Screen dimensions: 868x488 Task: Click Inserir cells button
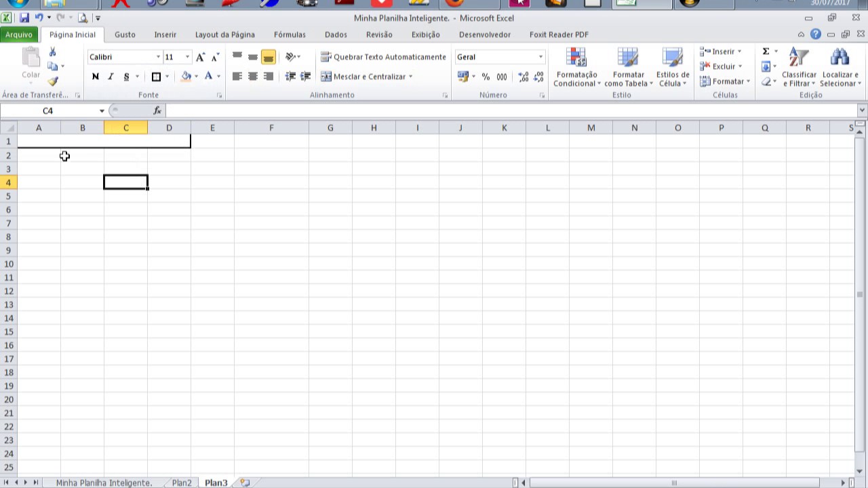[x=721, y=52]
